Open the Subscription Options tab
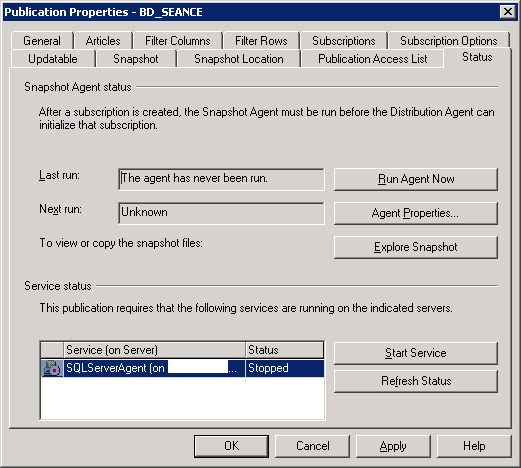 click(x=449, y=41)
